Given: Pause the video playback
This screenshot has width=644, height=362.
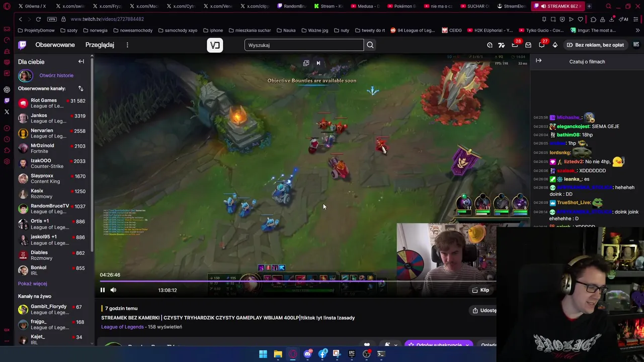Looking at the screenshot, I should (103, 290).
